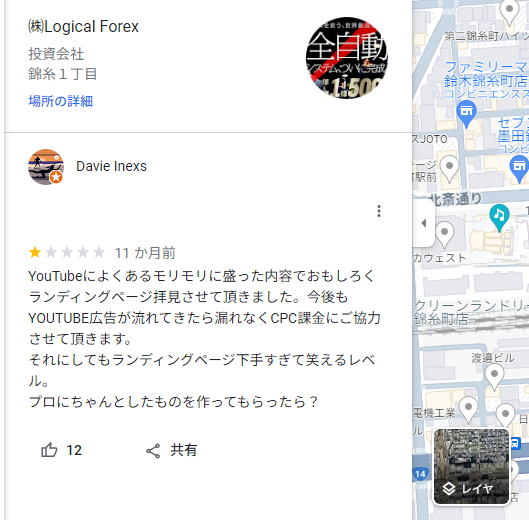
Task: Select the gray pin near 渡邉ビル
Action: [494, 378]
